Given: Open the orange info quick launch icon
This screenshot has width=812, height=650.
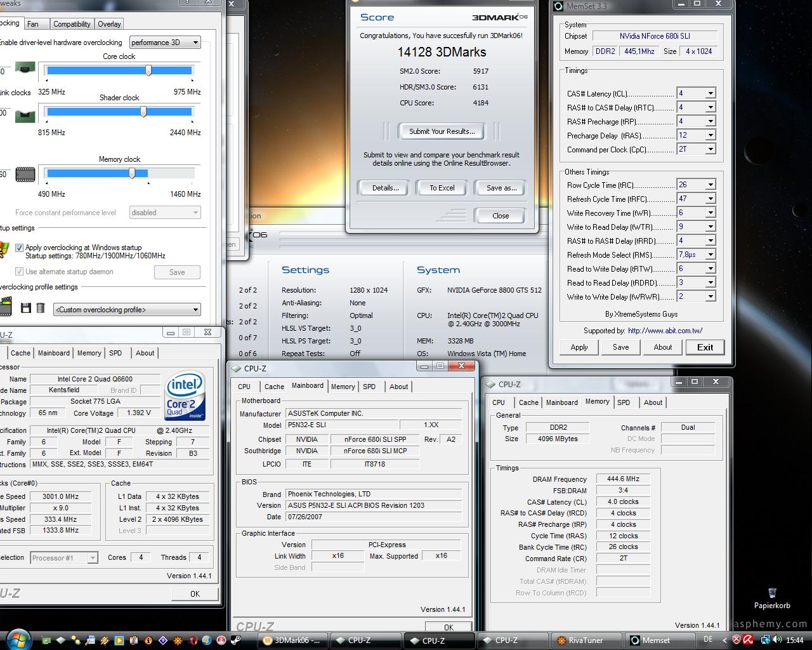Looking at the screenshot, I should point(148,640).
